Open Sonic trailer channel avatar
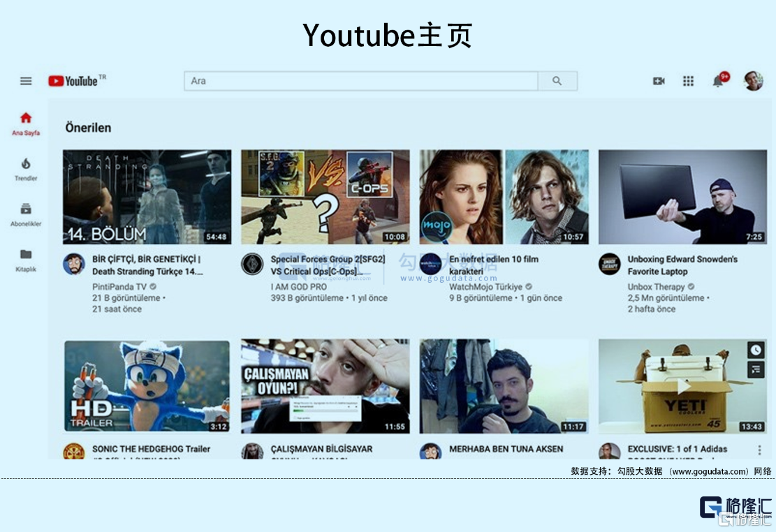The image size is (776, 532). tap(74, 451)
